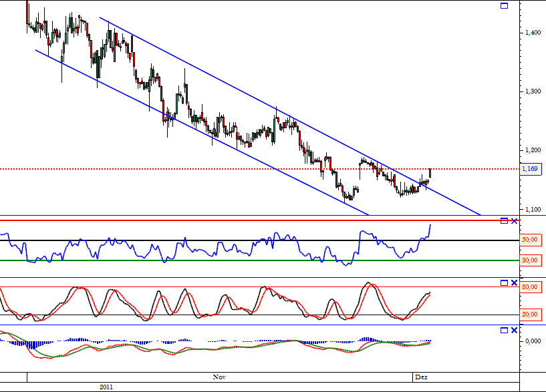The height and width of the screenshot is (392, 546).
Task: Select the current price label 1,169
Action: point(531,169)
